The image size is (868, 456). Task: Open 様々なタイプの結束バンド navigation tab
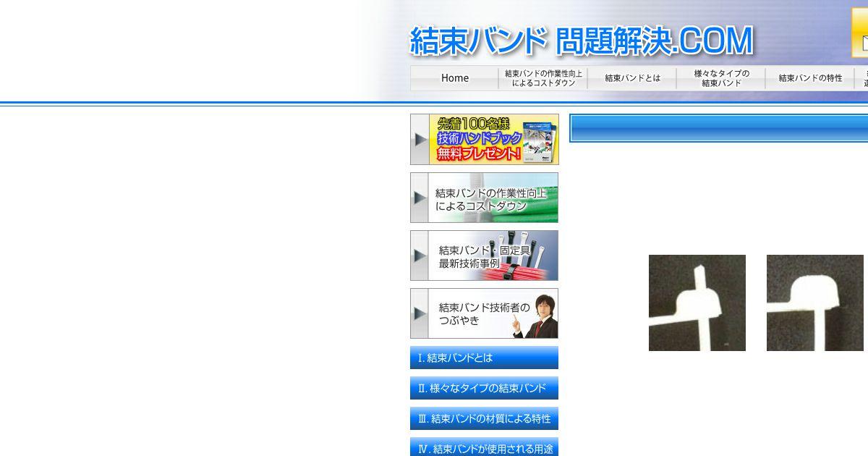[x=721, y=78]
